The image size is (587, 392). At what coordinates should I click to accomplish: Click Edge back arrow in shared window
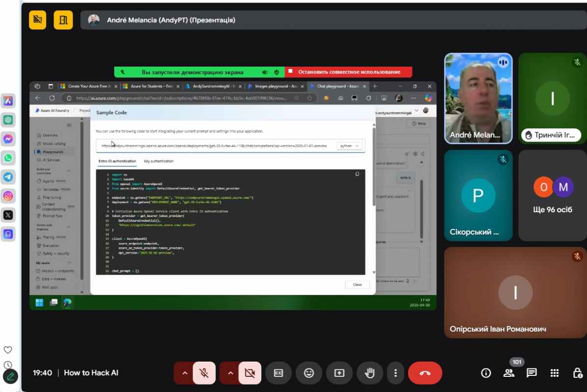(38, 98)
